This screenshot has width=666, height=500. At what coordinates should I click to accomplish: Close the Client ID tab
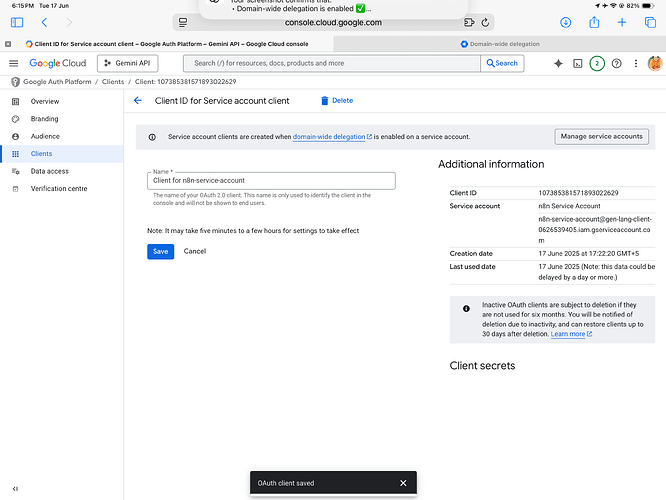point(8,44)
